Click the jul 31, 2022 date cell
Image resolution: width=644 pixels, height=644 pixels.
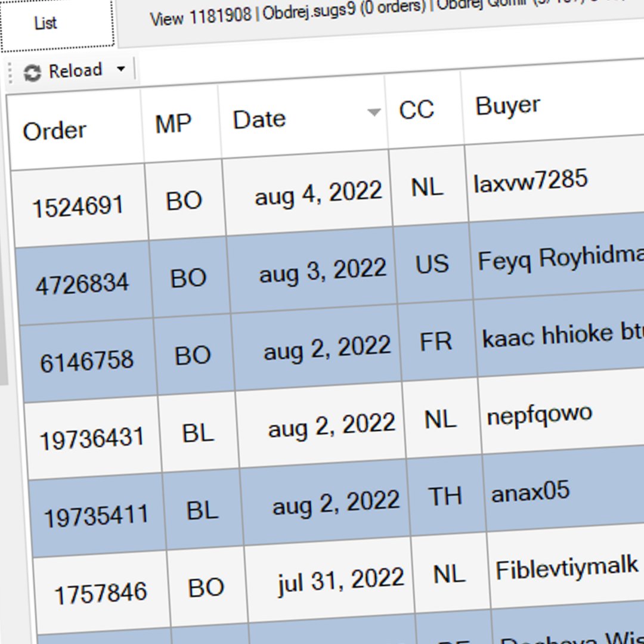tap(341, 581)
